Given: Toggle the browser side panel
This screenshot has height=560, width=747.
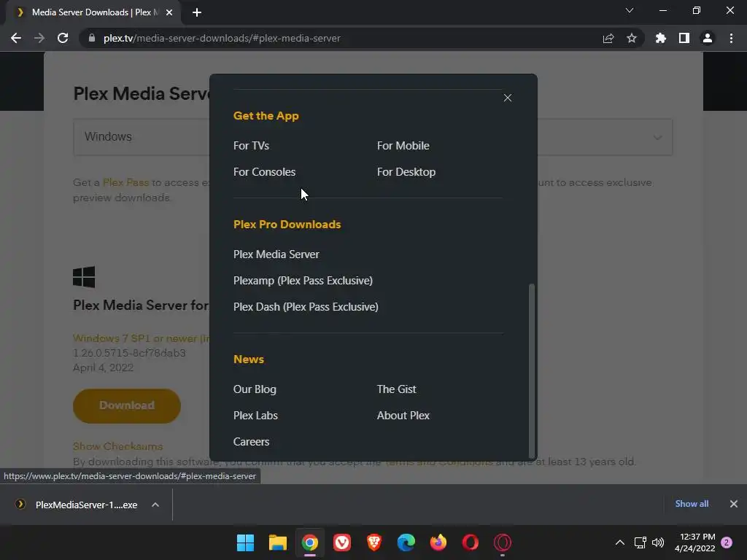Looking at the screenshot, I should point(684,38).
